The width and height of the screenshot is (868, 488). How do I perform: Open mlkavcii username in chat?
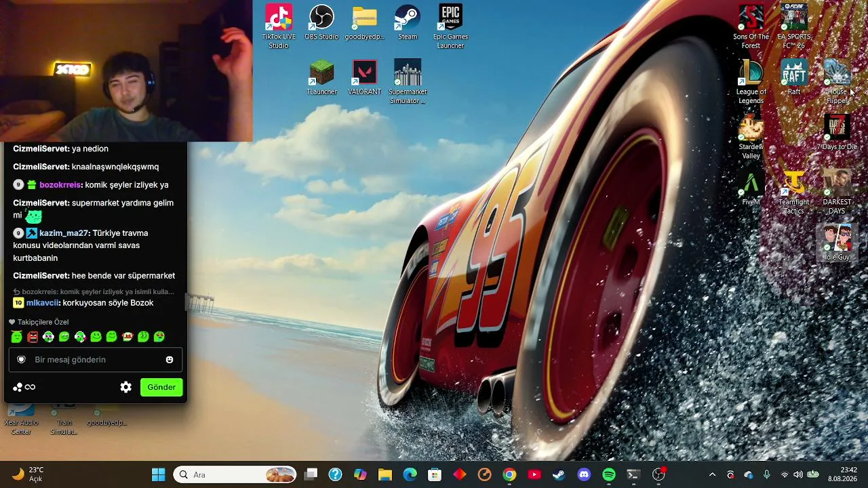(x=43, y=303)
